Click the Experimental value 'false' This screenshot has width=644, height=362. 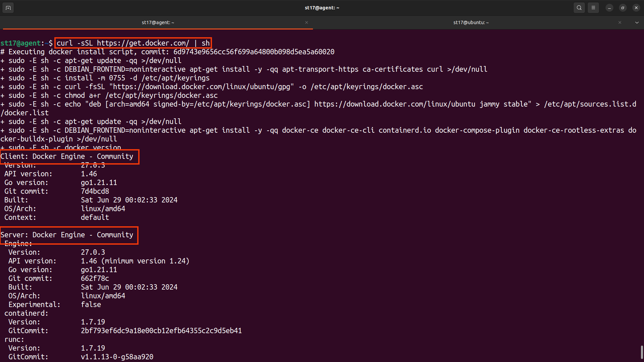(91, 305)
